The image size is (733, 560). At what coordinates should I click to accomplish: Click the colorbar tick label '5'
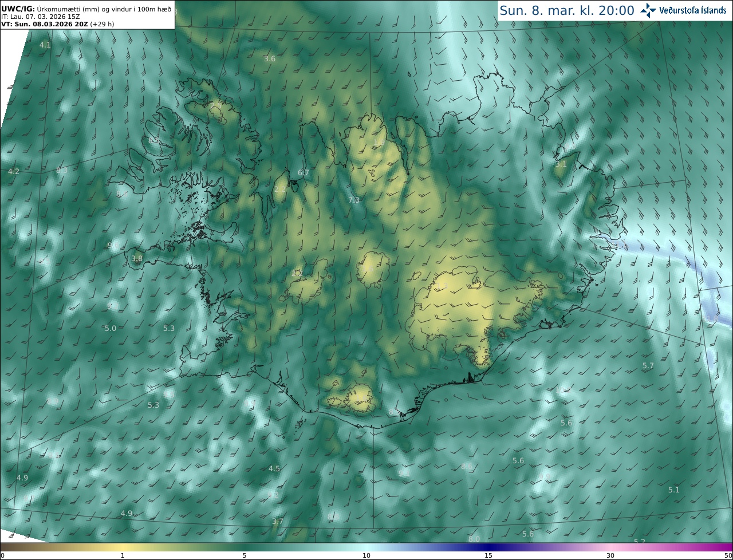pyautogui.click(x=245, y=555)
